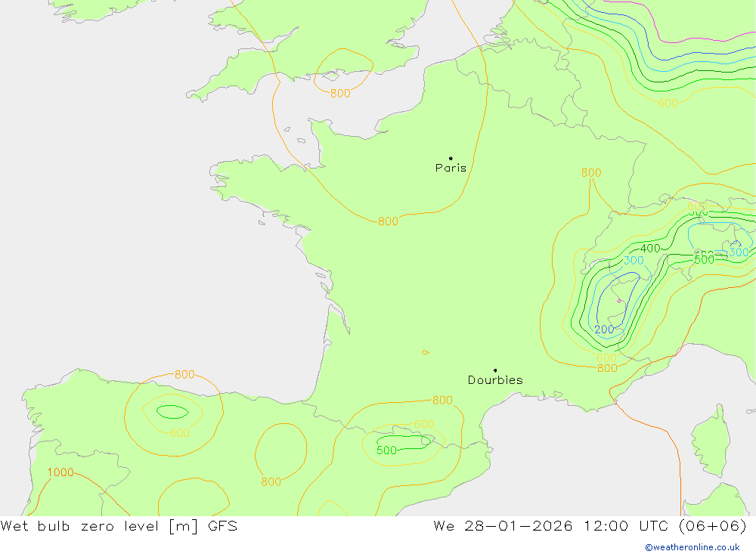Click the 600 label over Germany
Viewport: 756px width, 554px height.
(x=668, y=104)
